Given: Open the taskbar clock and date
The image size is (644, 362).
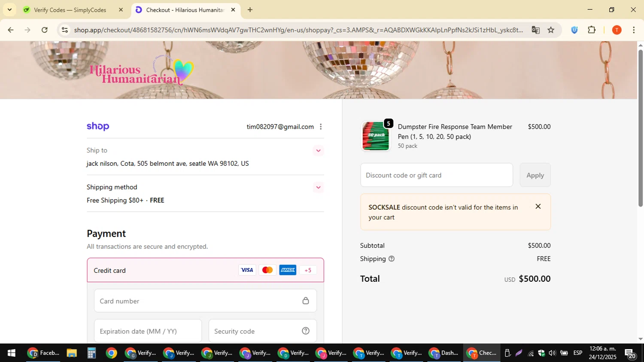Looking at the screenshot, I should click(x=602, y=353).
